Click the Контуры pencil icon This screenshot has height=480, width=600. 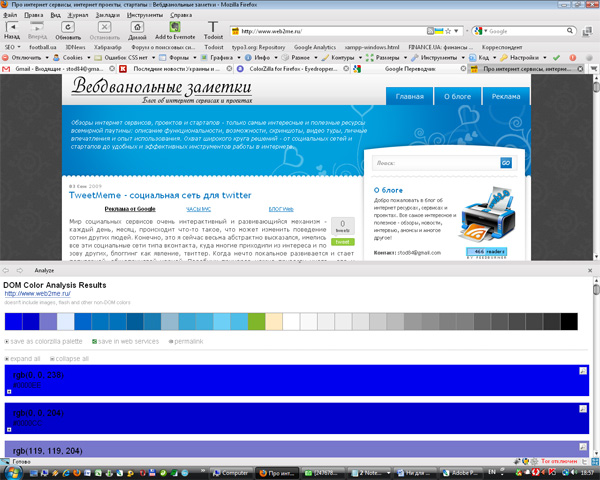click(325, 58)
